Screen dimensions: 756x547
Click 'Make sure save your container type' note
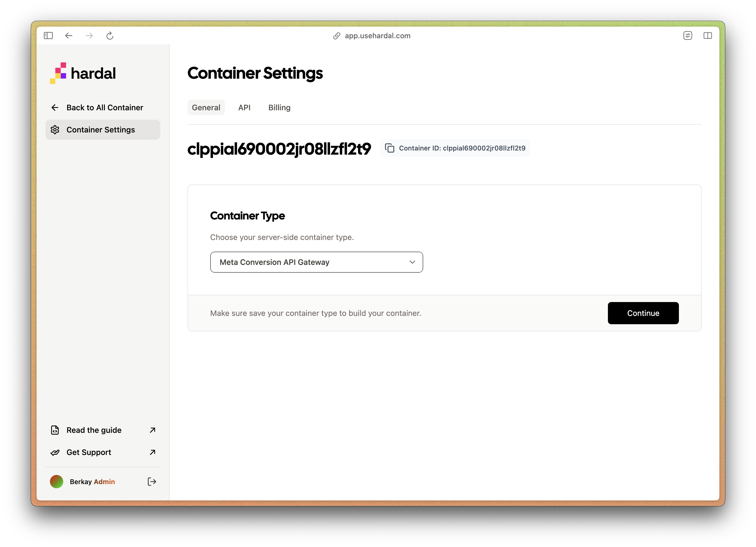click(x=316, y=313)
